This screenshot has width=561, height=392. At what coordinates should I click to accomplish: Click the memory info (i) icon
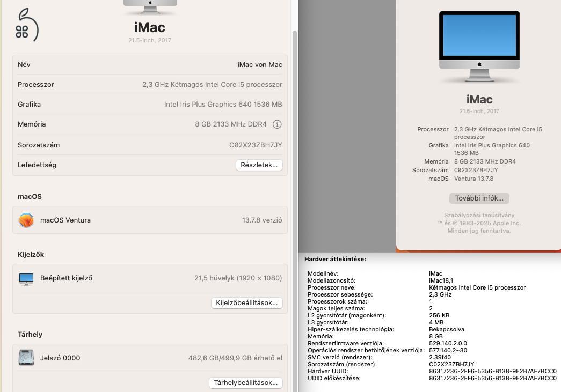[x=278, y=124]
